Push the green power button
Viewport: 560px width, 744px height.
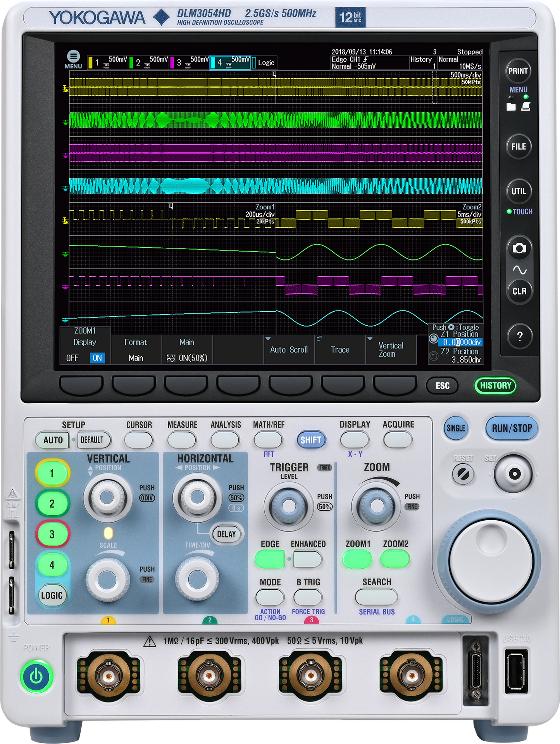(36, 677)
